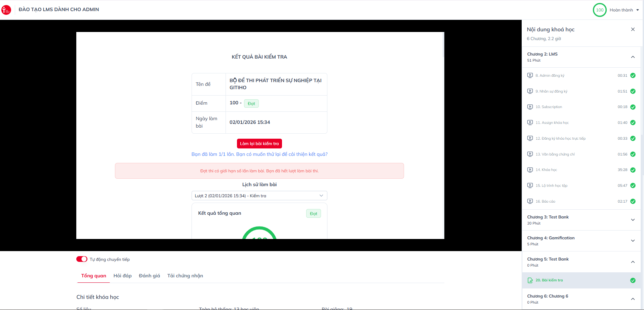
Task: Click the red Gitiho logo icon
Action: [x=6, y=10]
